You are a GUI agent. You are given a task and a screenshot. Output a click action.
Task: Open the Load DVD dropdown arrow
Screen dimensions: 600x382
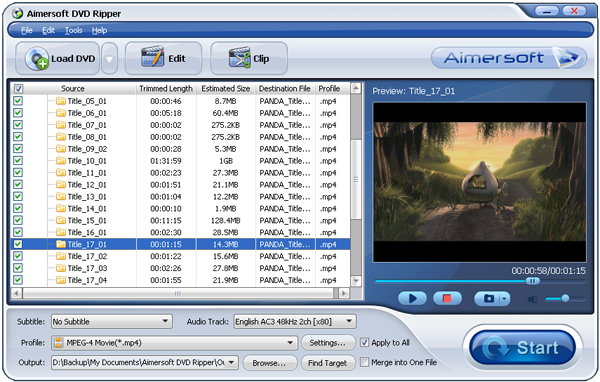pyautogui.click(x=109, y=59)
